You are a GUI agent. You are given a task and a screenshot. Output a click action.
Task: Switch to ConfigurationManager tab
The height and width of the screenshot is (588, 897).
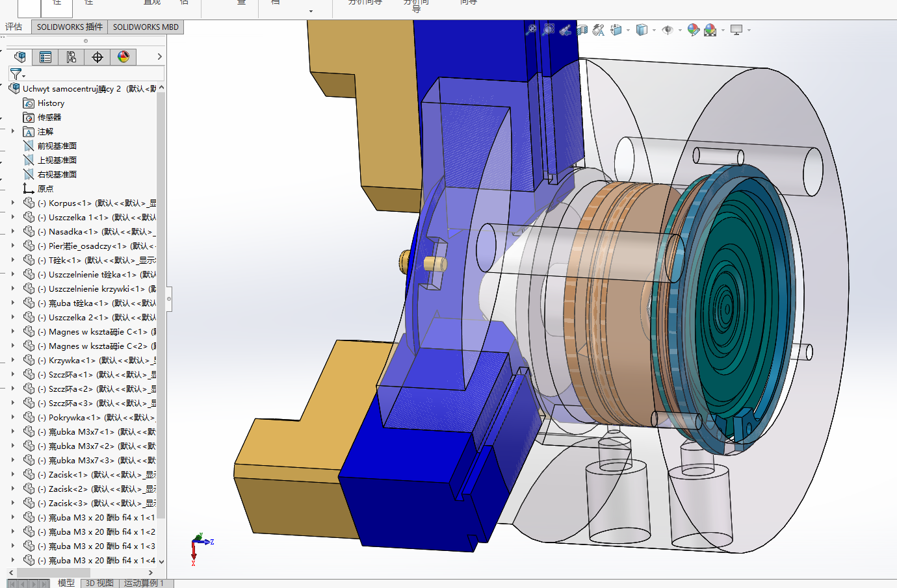71,57
